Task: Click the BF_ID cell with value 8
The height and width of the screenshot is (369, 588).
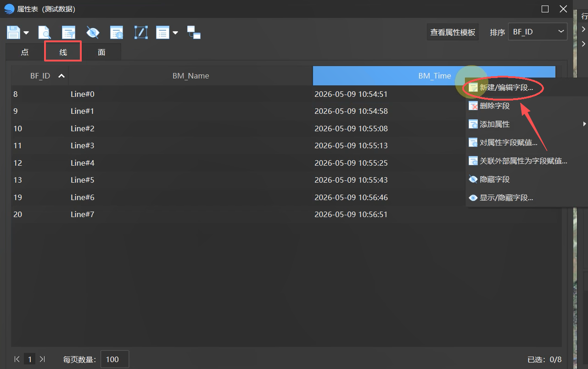Action: coord(40,94)
